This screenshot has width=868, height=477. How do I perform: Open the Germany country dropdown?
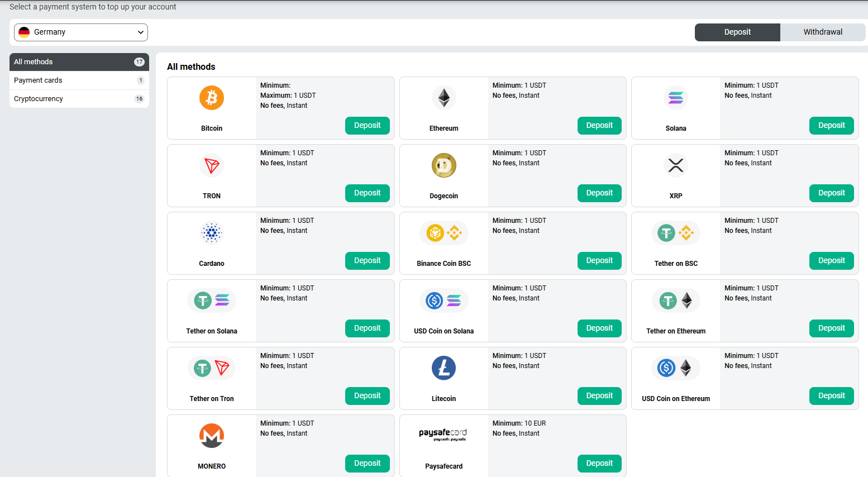(81, 32)
